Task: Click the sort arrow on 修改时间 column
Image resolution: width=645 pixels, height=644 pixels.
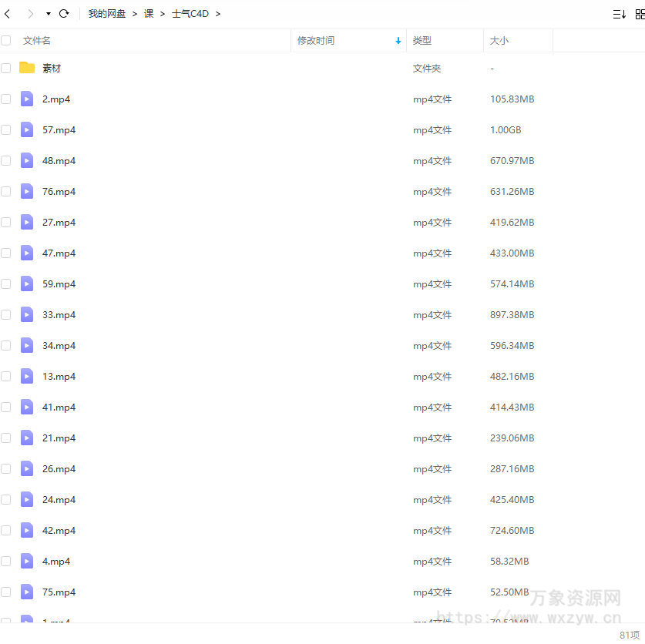Action: point(398,40)
